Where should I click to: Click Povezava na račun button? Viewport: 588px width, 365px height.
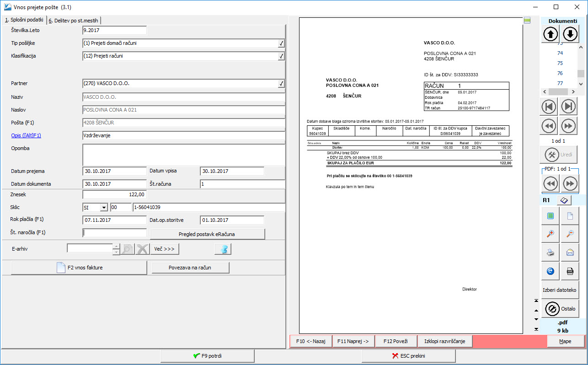pyautogui.click(x=190, y=268)
